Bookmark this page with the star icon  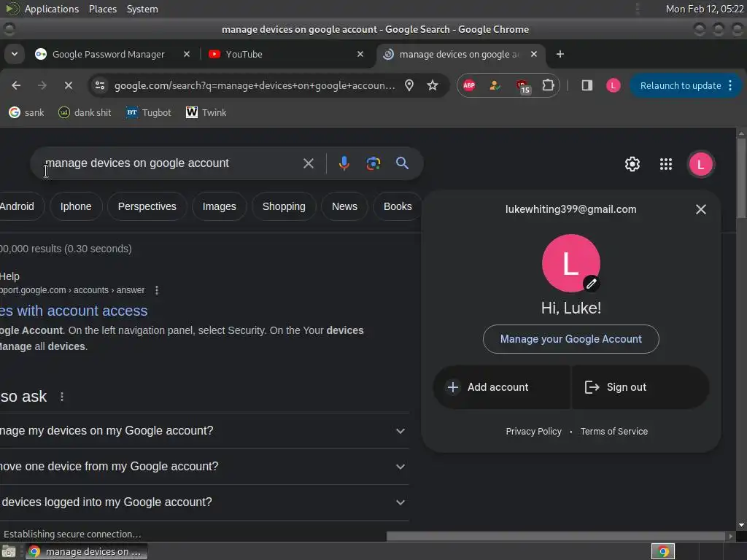click(x=432, y=85)
